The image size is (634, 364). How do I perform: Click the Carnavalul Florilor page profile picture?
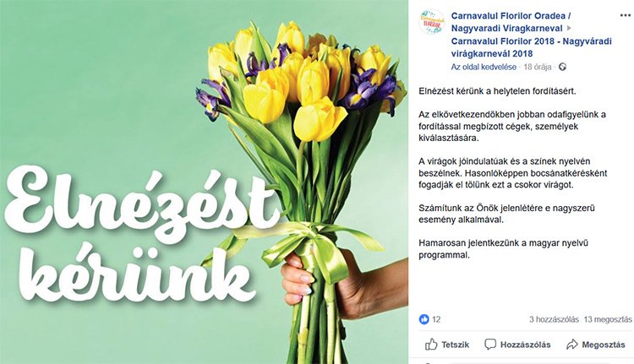coord(432,22)
